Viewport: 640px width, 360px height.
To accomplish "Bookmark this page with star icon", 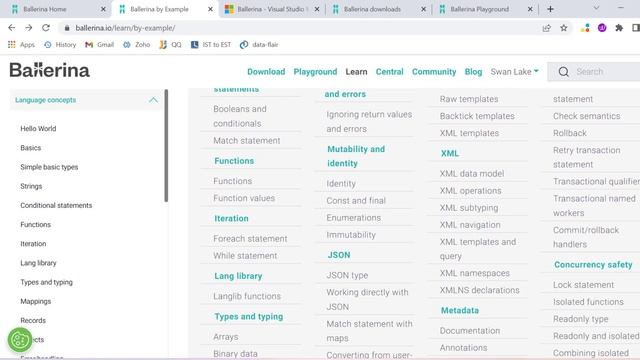I will click(564, 28).
